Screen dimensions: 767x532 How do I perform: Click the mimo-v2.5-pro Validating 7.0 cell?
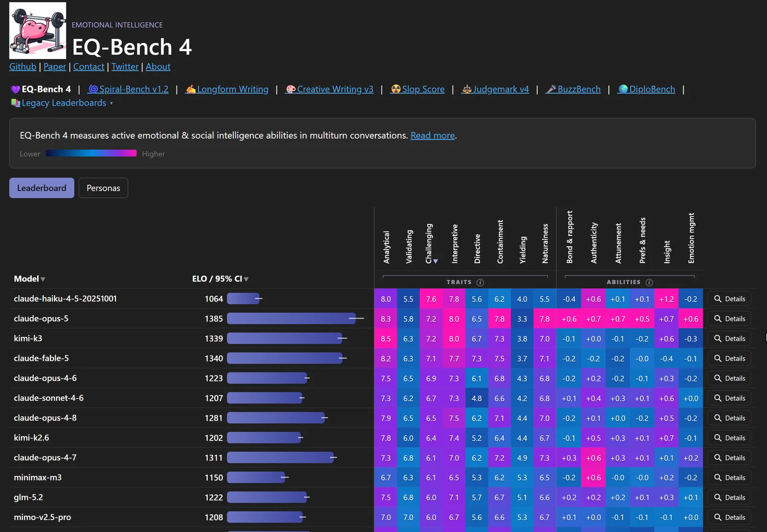pos(408,518)
